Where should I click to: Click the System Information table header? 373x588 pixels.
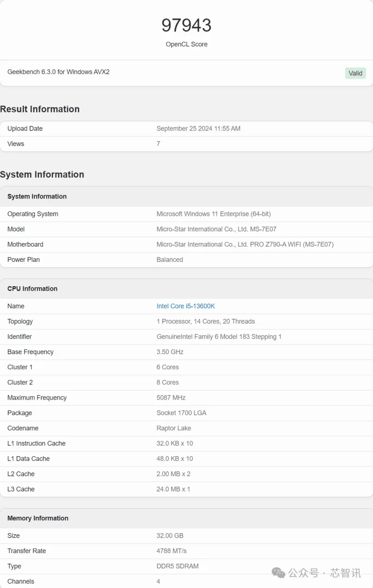tap(186, 197)
